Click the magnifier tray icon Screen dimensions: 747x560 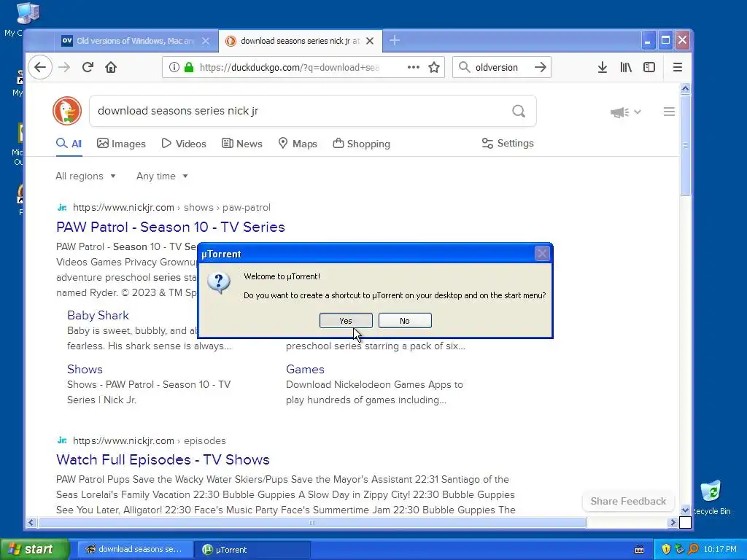[x=693, y=550]
